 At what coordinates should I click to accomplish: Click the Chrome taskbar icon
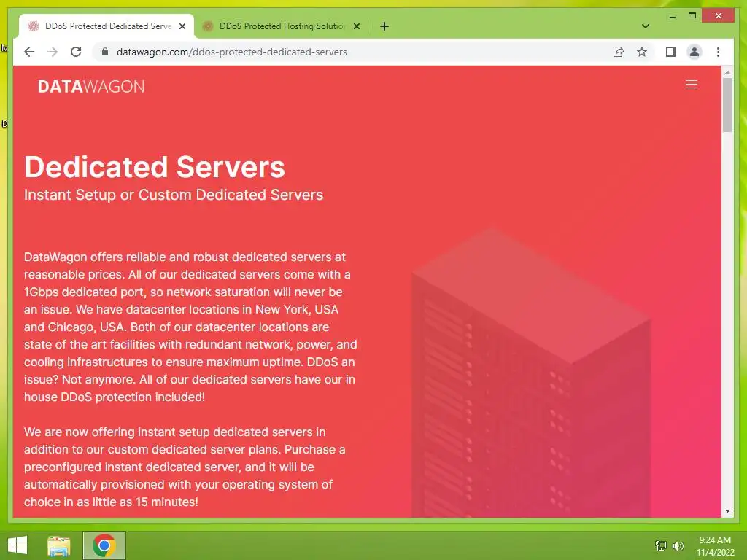104,545
